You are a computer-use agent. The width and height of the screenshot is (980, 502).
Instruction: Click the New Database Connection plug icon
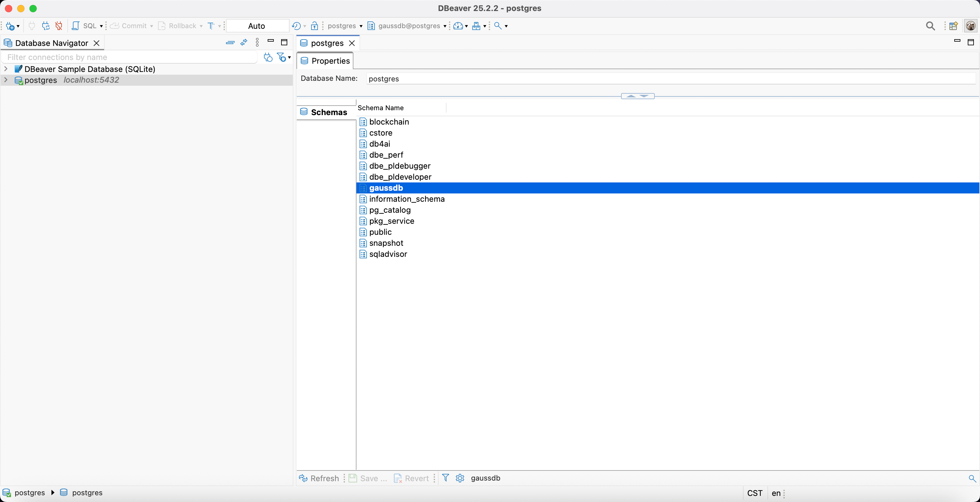point(10,26)
